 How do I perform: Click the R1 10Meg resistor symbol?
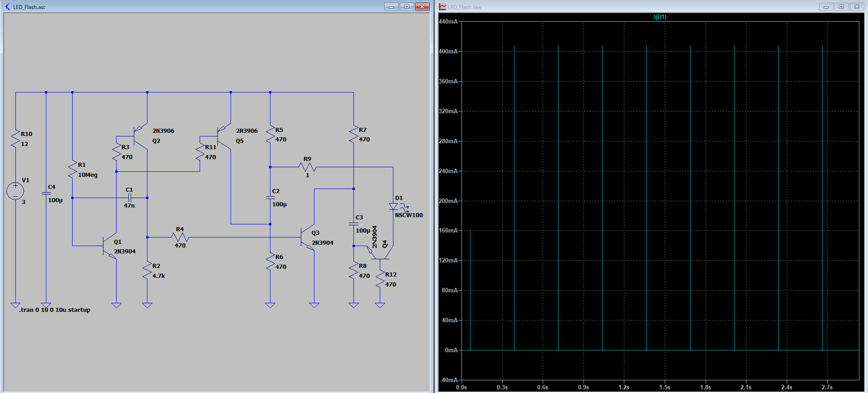click(x=72, y=169)
